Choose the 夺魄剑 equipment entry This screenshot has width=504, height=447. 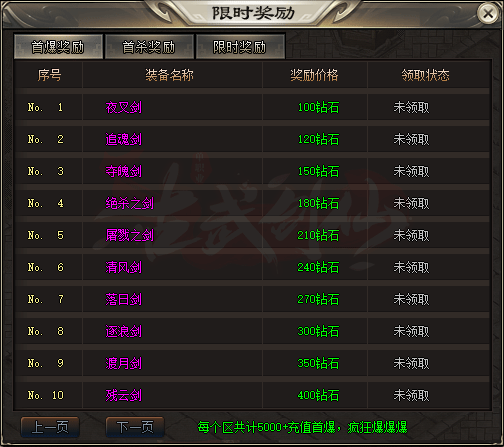(124, 171)
